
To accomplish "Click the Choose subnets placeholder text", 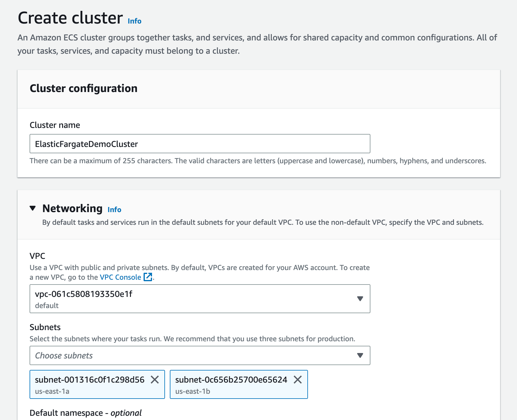I will pos(64,355).
